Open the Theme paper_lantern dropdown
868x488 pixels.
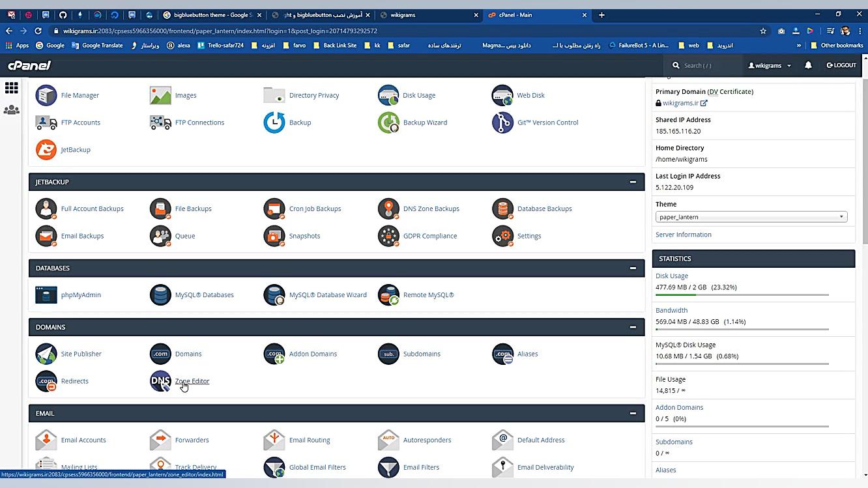click(751, 217)
